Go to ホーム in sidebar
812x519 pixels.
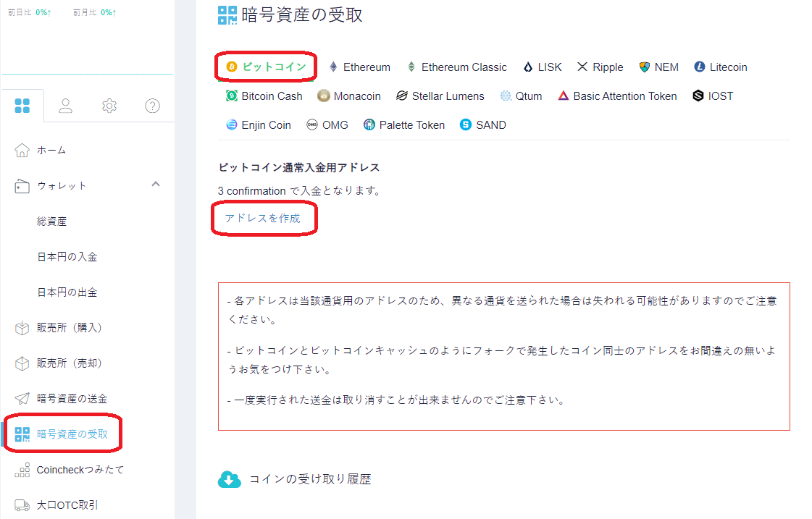[x=51, y=151]
